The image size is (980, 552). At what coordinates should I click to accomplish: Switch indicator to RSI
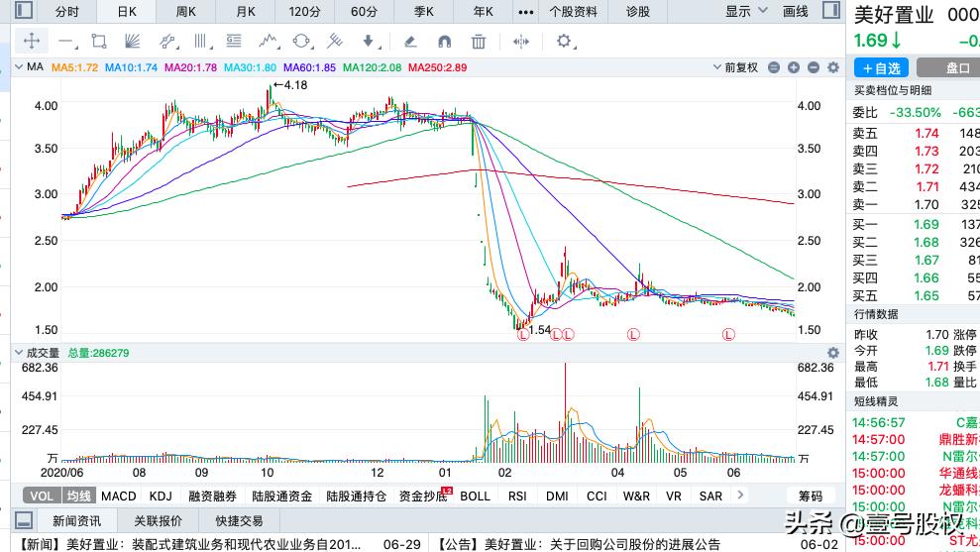pos(517,496)
